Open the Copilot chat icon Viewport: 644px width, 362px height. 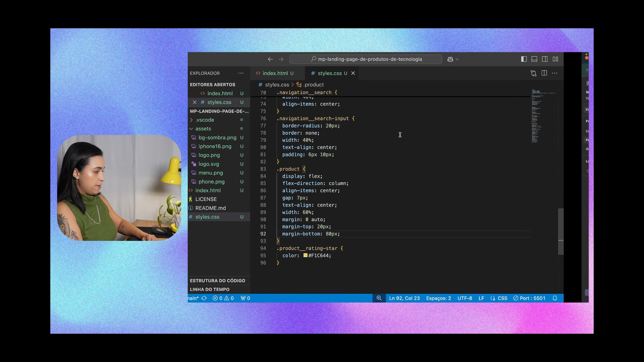pos(450,59)
